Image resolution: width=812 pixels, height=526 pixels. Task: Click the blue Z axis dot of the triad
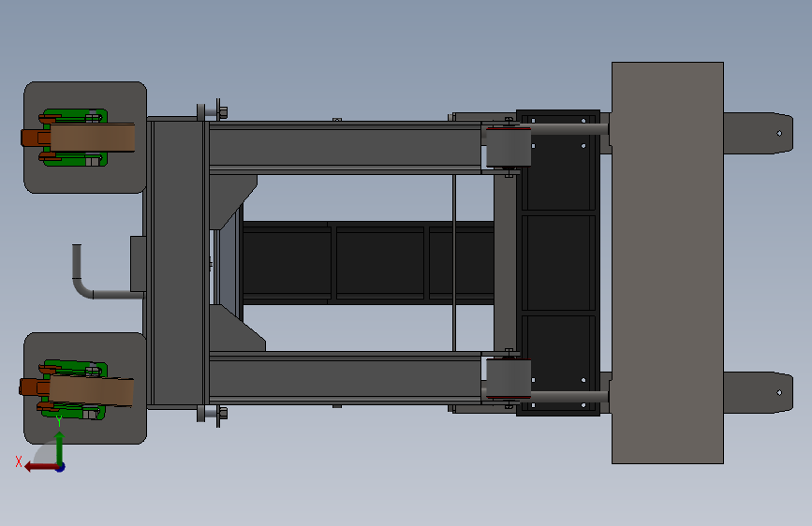[61, 467]
